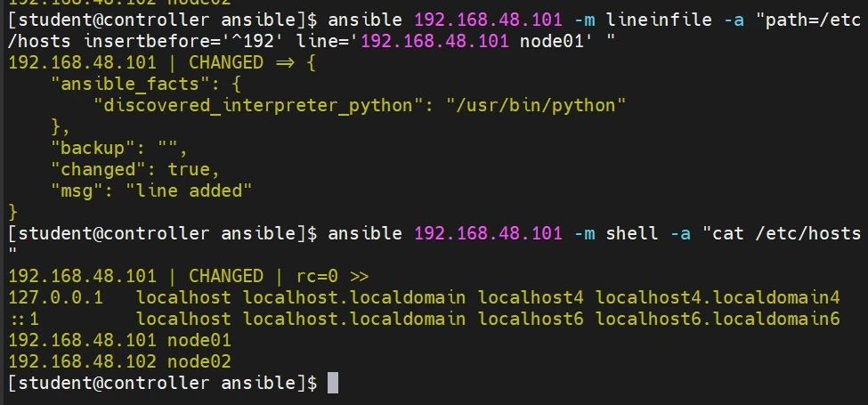The image size is (868, 405).
Task: Click node02 in the last hosts line
Action: click(x=199, y=361)
